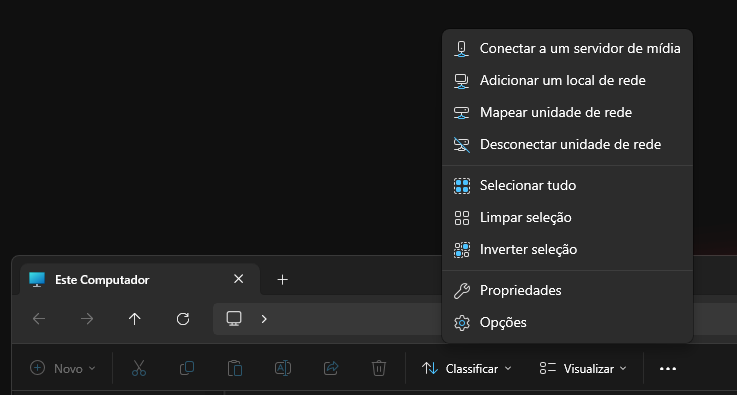Click the Delete trash icon
The width and height of the screenshot is (737, 395).
379,368
